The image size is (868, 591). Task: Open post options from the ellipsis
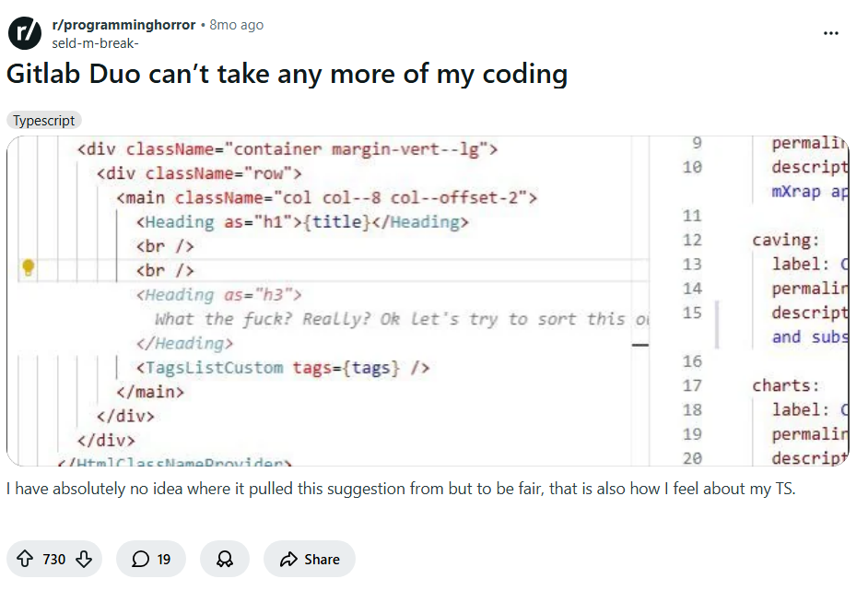(x=831, y=32)
